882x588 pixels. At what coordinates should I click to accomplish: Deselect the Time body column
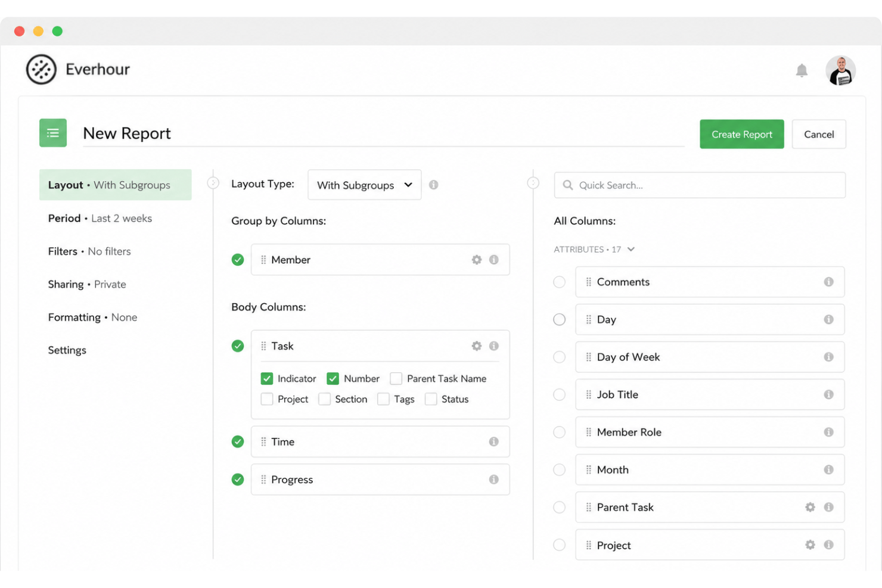point(238,441)
